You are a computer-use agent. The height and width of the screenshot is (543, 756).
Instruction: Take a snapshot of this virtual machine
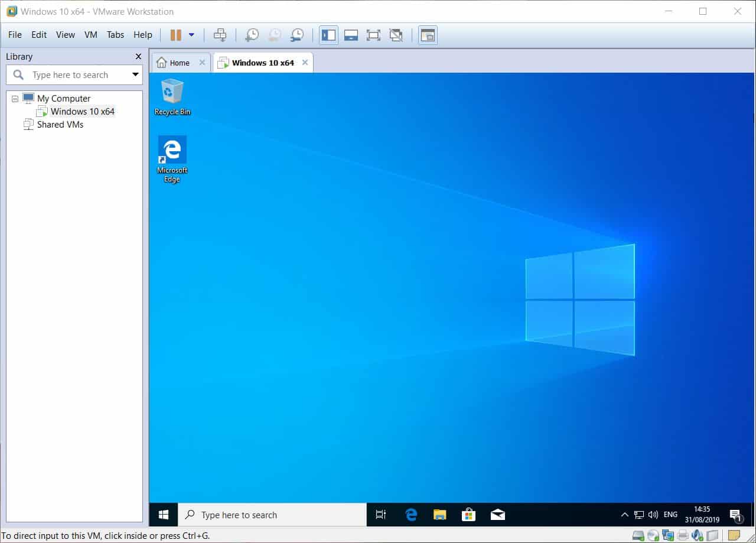[252, 35]
